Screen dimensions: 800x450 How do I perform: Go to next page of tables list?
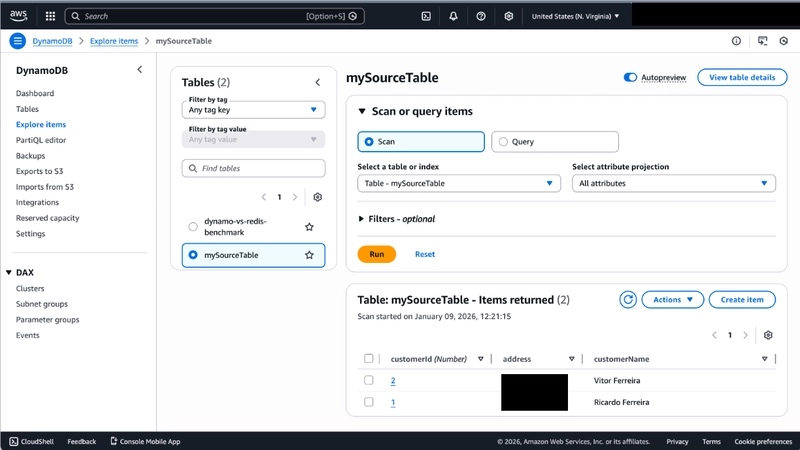tap(294, 197)
